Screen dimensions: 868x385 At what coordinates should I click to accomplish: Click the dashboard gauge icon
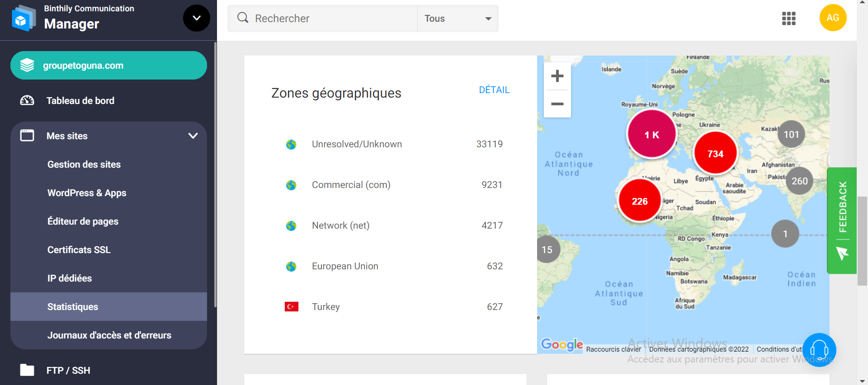pyautogui.click(x=27, y=100)
